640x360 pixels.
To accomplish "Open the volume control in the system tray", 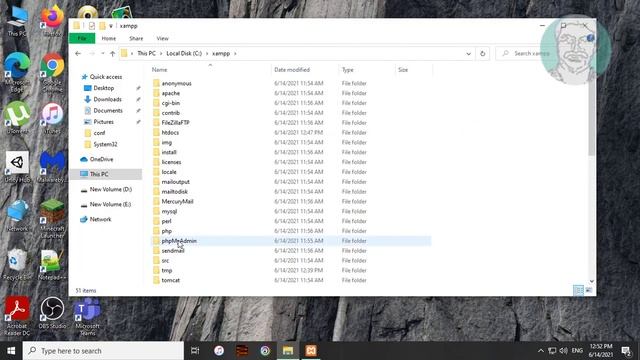I will click(564, 351).
